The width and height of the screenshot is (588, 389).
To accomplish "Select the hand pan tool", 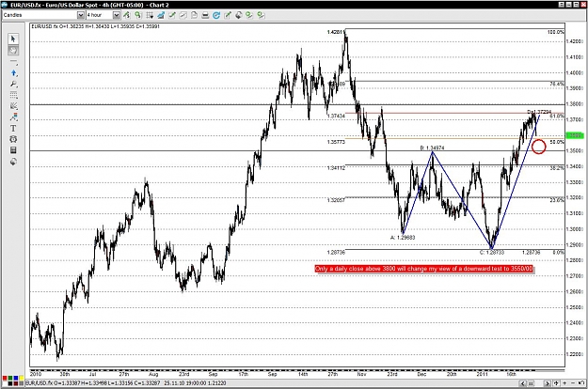I will coord(13,50).
